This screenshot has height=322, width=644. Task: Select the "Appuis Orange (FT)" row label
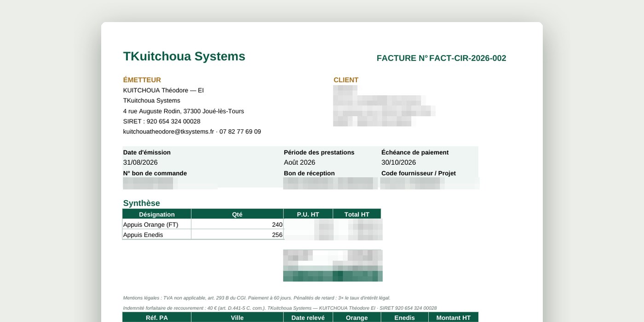[x=150, y=224]
